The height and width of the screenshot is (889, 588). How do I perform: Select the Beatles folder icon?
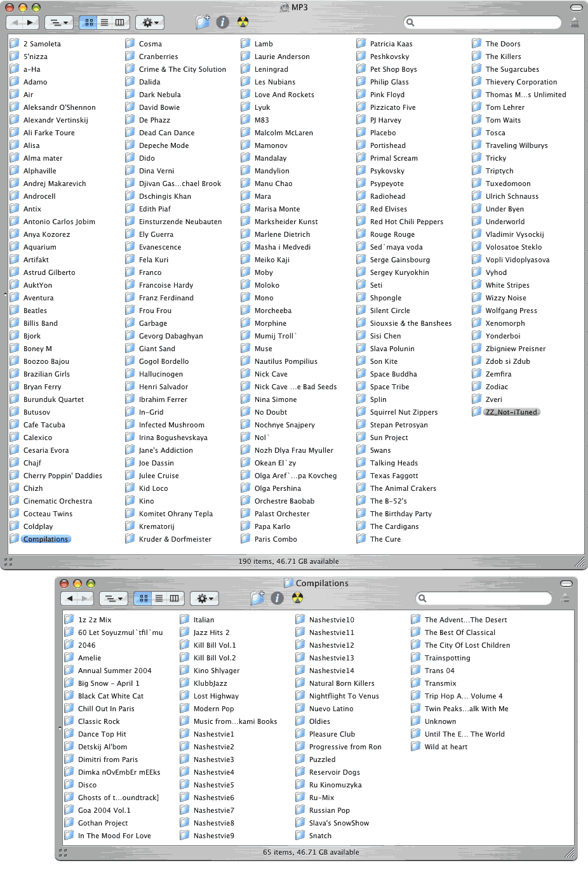click(x=15, y=311)
